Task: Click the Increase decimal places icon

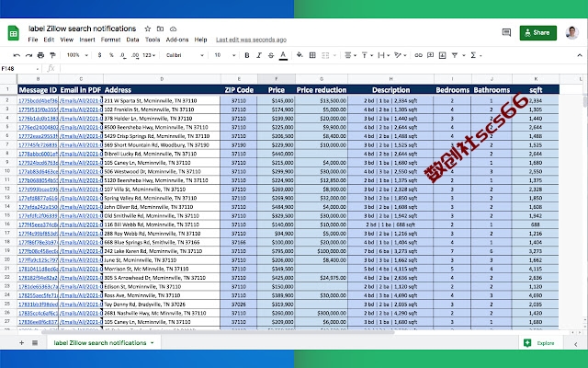Action: tap(135, 55)
